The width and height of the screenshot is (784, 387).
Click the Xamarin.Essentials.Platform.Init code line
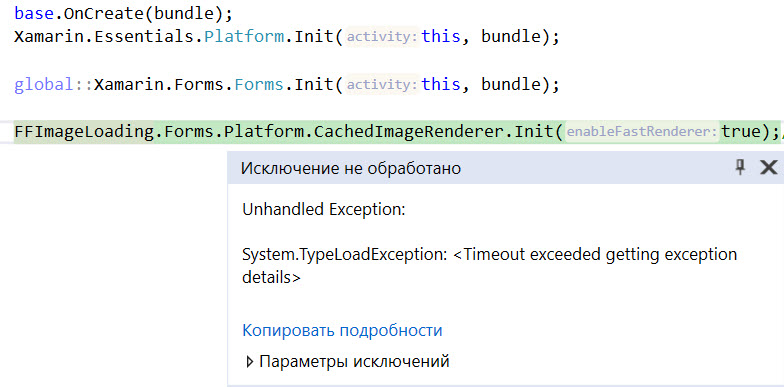pos(286,36)
